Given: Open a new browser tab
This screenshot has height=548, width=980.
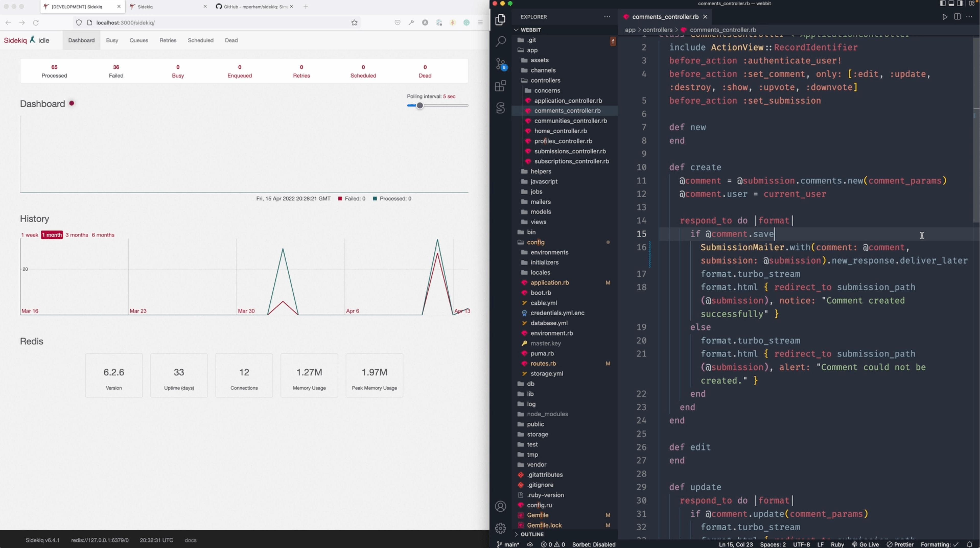Looking at the screenshot, I should coord(306,6).
